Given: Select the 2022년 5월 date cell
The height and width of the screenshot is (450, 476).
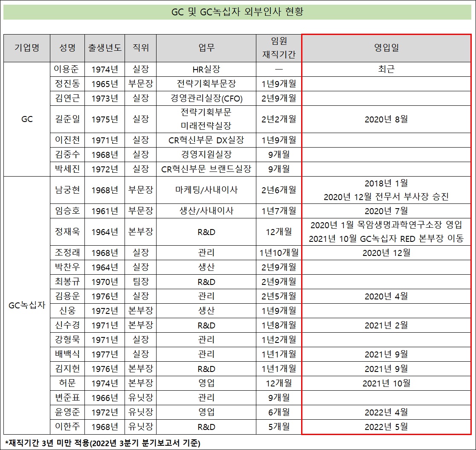Looking at the screenshot, I should pyautogui.click(x=386, y=427).
